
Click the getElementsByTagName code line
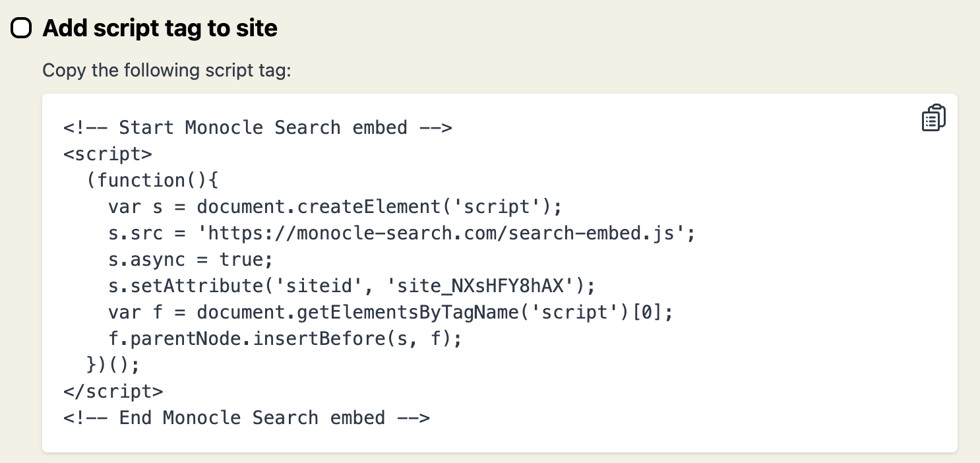(390, 313)
